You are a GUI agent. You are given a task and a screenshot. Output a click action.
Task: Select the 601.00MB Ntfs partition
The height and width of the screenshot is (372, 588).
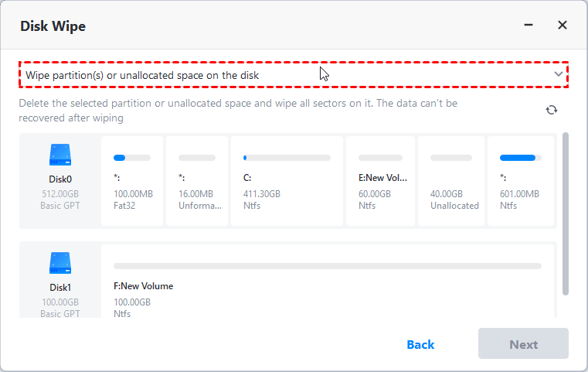pos(522,182)
